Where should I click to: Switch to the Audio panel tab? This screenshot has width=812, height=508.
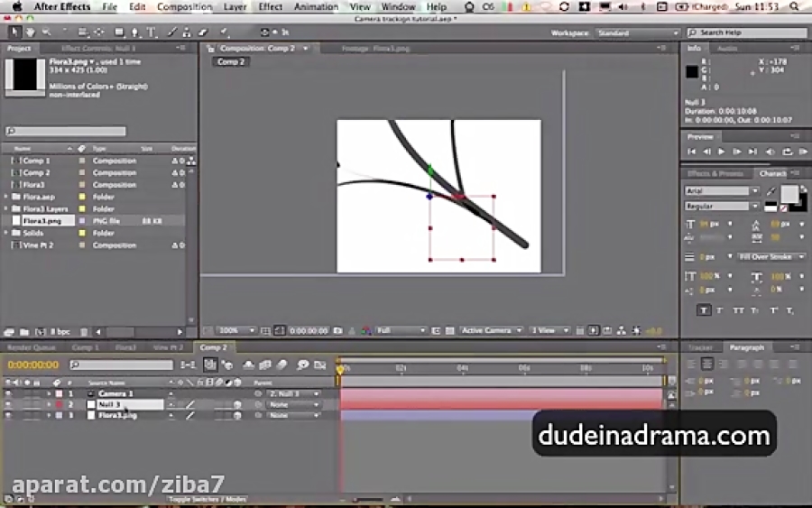coord(727,48)
